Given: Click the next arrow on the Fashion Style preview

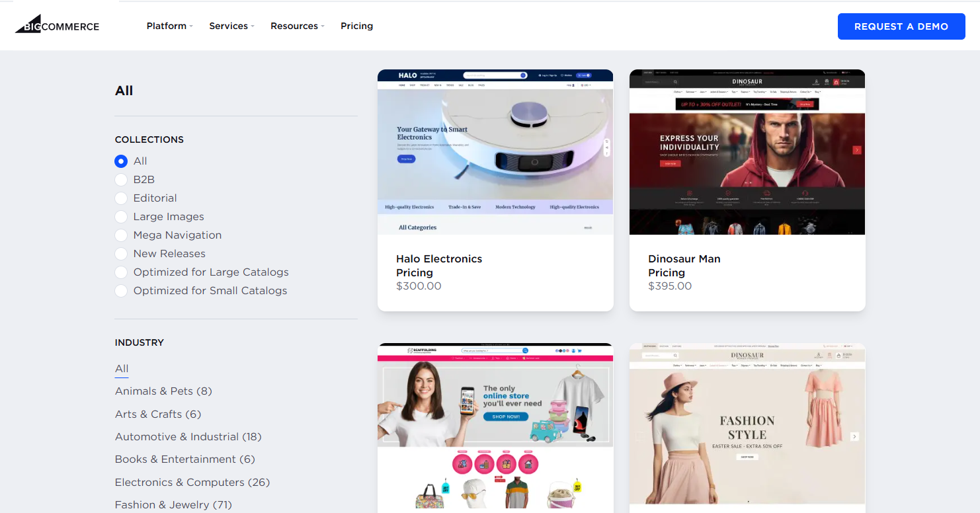Looking at the screenshot, I should click(854, 436).
